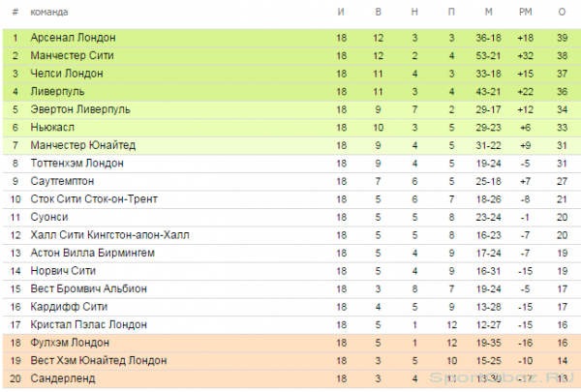This screenshot has width=581, height=392.
Task: Select the 'РМ' goal difference column header
Action: [x=525, y=13]
